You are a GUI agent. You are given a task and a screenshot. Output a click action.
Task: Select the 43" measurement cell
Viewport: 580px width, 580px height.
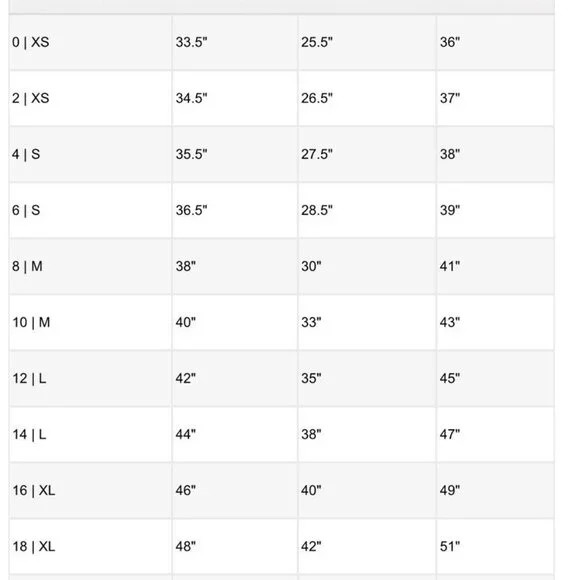point(495,322)
